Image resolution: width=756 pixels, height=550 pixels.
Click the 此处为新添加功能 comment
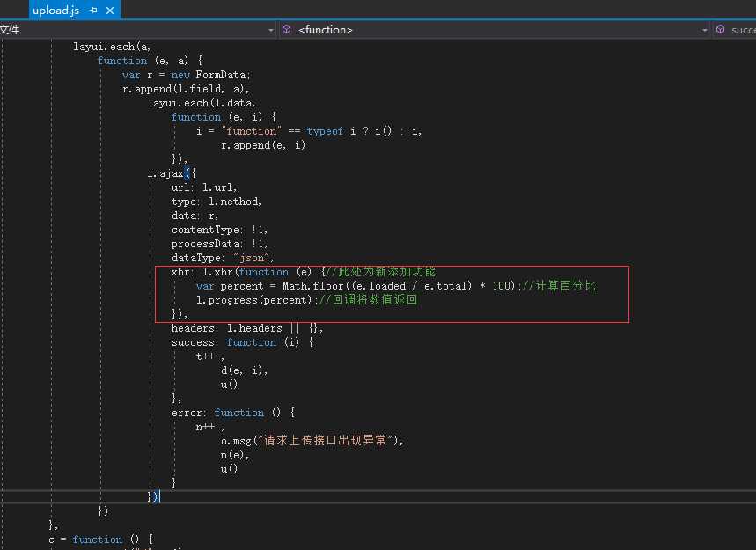click(381, 272)
